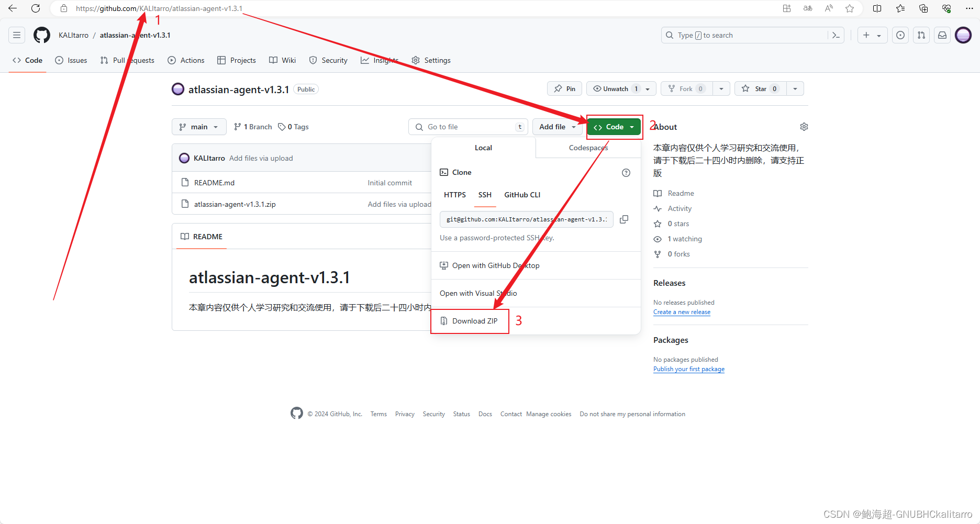Image resolution: width=980 pixels, height=524 pixels.
Task: Click the clone help question mark icon
Action: click(x=626, y=173)
